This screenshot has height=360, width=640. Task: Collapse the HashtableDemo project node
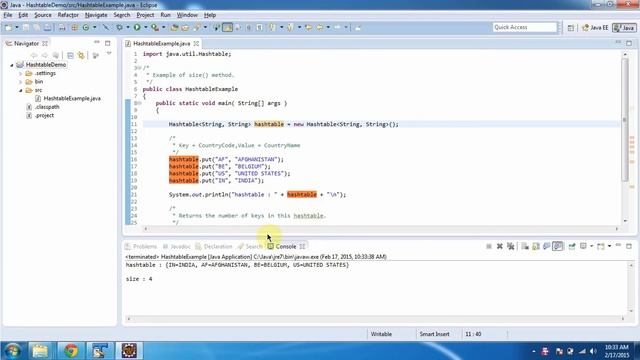(x=12, y=65)
